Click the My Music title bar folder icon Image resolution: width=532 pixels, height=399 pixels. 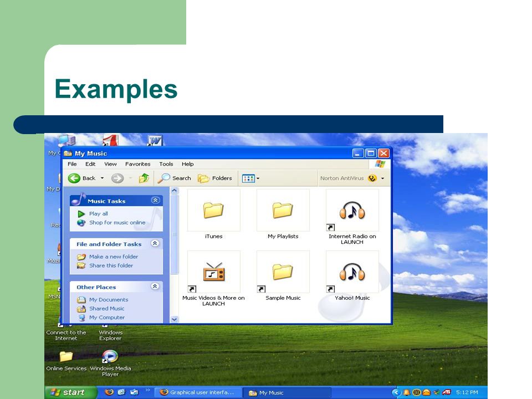(68, 154)
